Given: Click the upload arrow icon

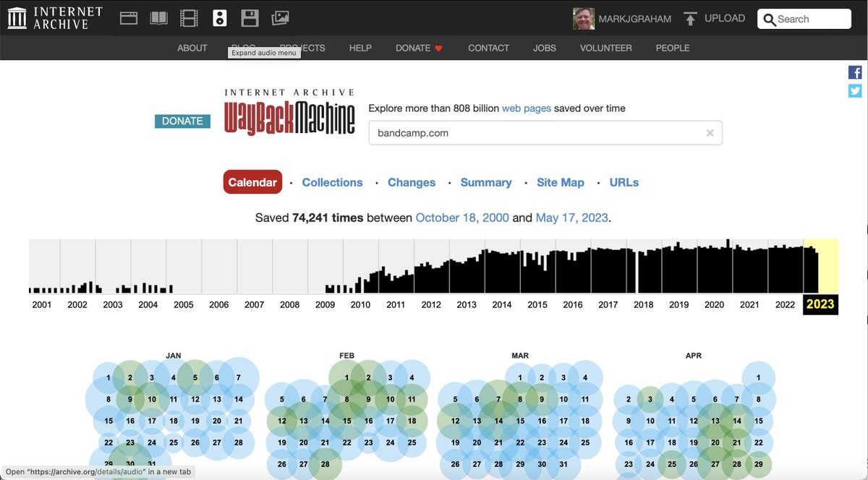Looking at the screenshot, I should click(x=691, y=19).
